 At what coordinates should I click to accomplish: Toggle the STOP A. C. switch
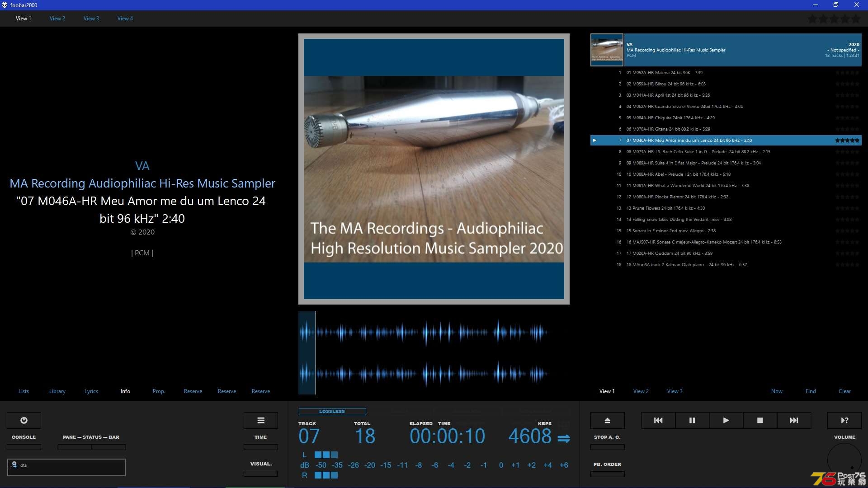(608, 447)
